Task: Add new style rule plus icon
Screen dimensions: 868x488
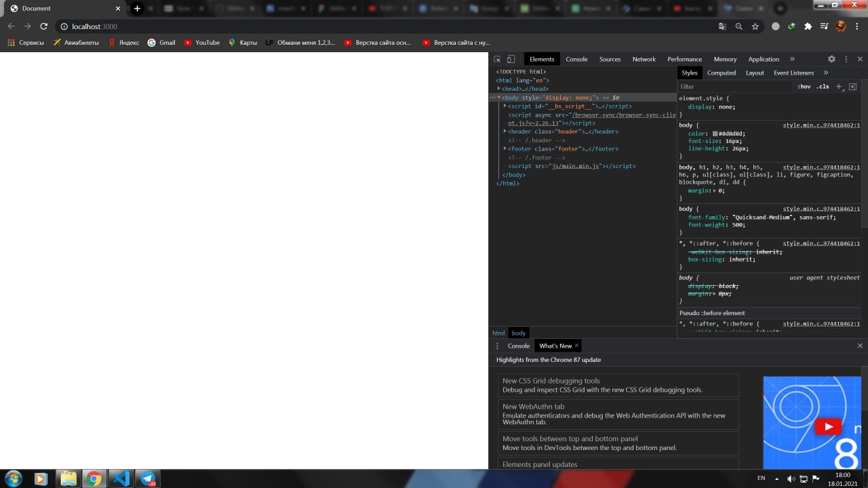Action: click(x=839, y=87)
